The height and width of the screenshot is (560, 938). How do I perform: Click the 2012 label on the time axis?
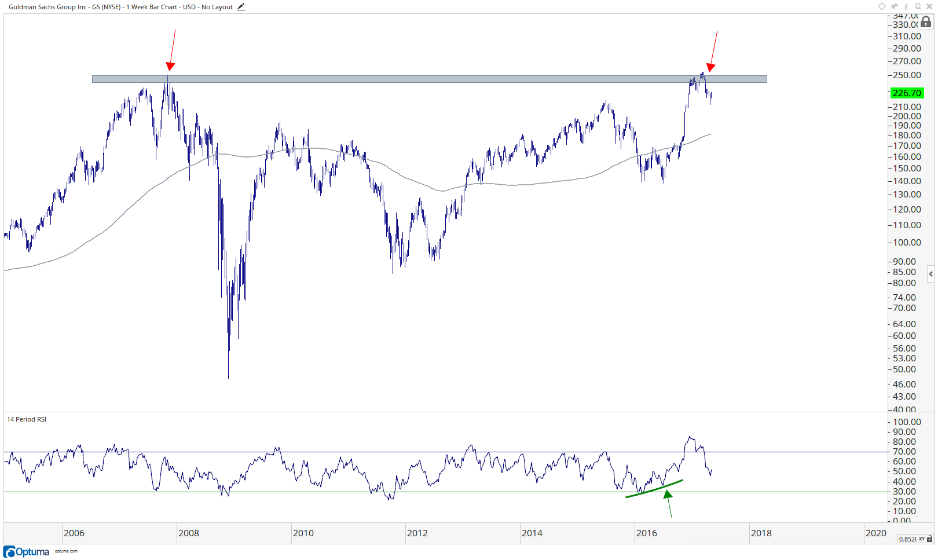tap(417, 533)
